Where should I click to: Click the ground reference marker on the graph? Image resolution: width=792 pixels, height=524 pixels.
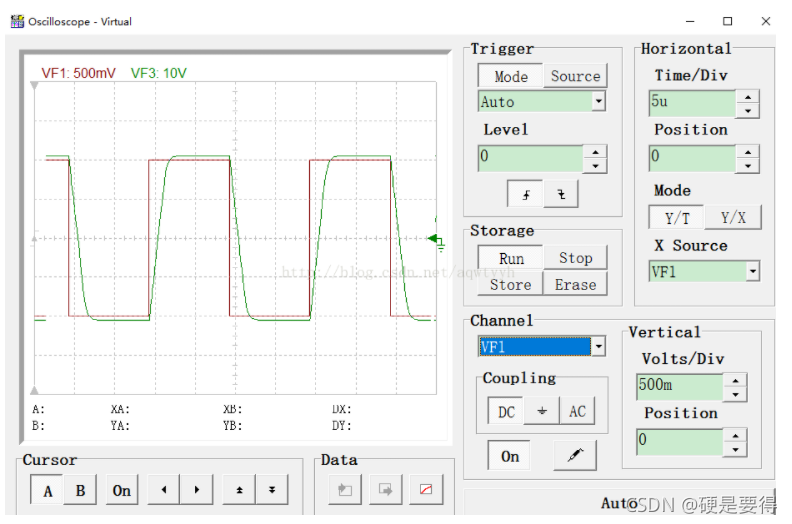pos(437,241)
